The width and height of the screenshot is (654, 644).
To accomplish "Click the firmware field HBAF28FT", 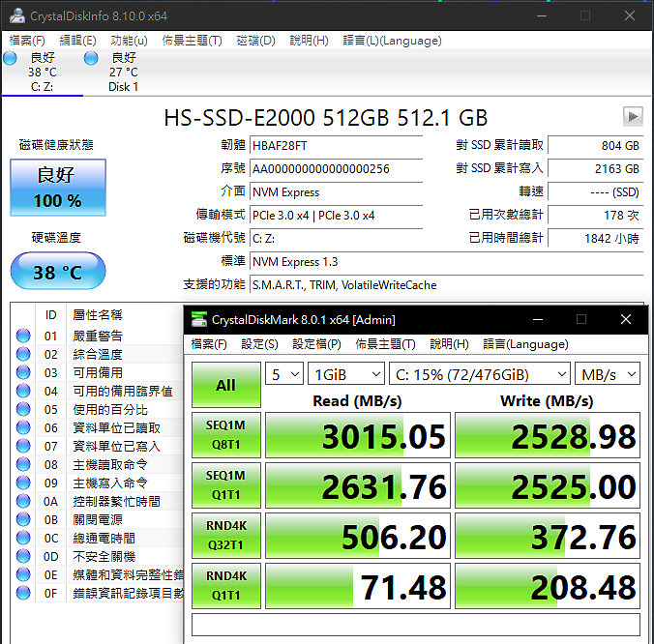I will pyautogui.click(x=336, y=145).
